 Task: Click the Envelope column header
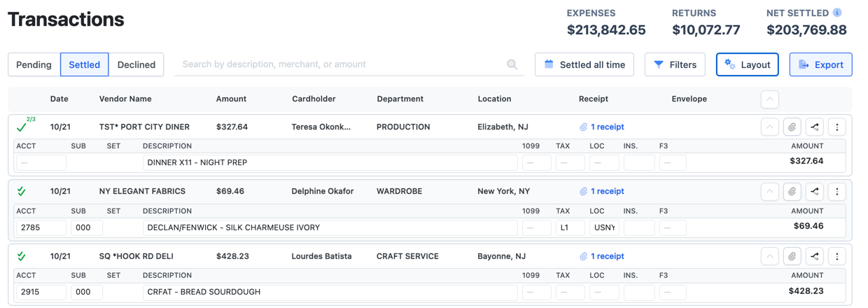pos(689,99)
